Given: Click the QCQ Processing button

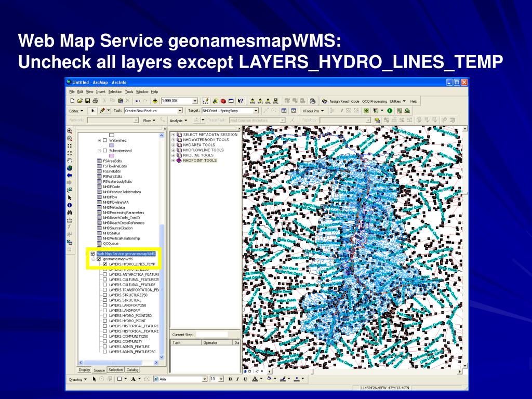Looking at the screenshot, I should coord(374,101).
